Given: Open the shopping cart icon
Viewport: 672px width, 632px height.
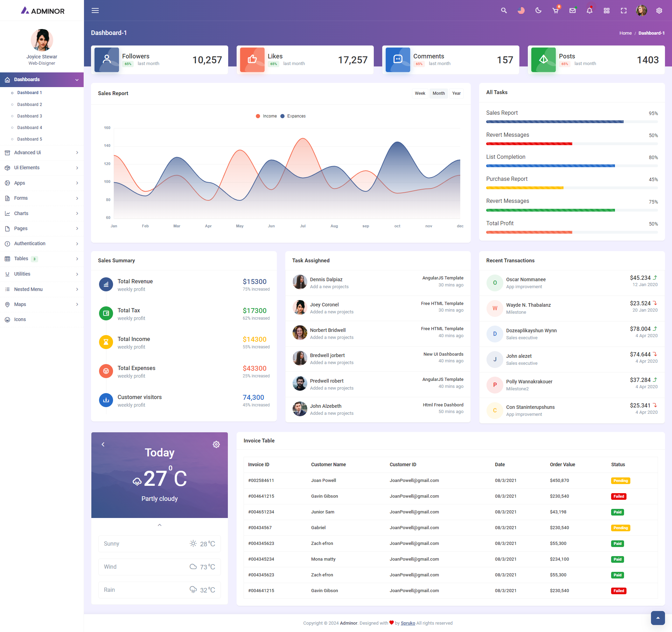Looking at the screenshot, I should pyautogui.click(x=555, y=10).
